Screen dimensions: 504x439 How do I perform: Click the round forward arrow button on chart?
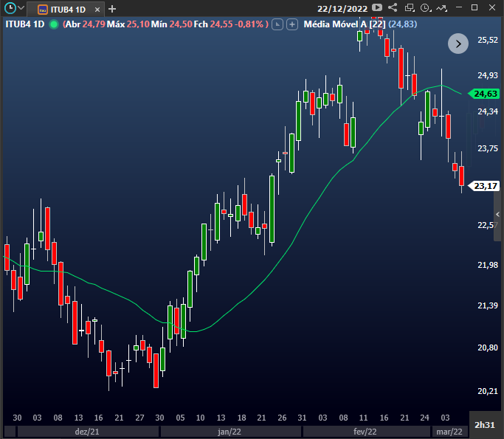(458, 44)
